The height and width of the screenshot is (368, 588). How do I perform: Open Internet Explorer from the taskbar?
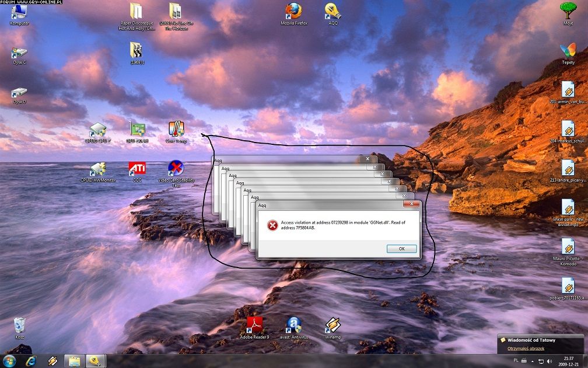tap(30, 360)
